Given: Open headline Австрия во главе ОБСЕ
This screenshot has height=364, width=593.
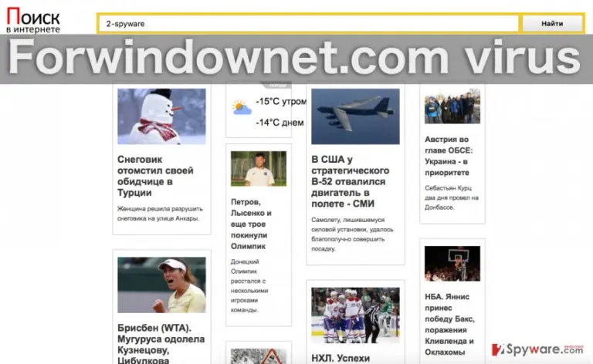Looking at the screenshot, I should 449,156.
